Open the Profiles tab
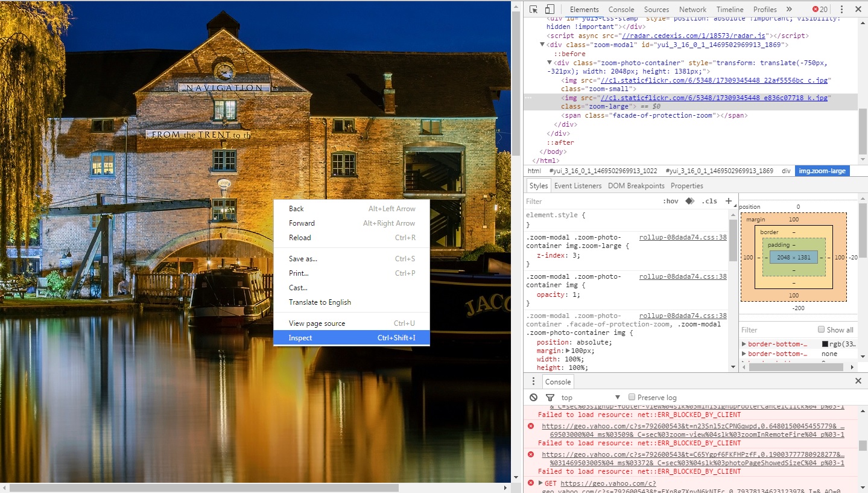The image size is (868, 493). pos(765,9)
